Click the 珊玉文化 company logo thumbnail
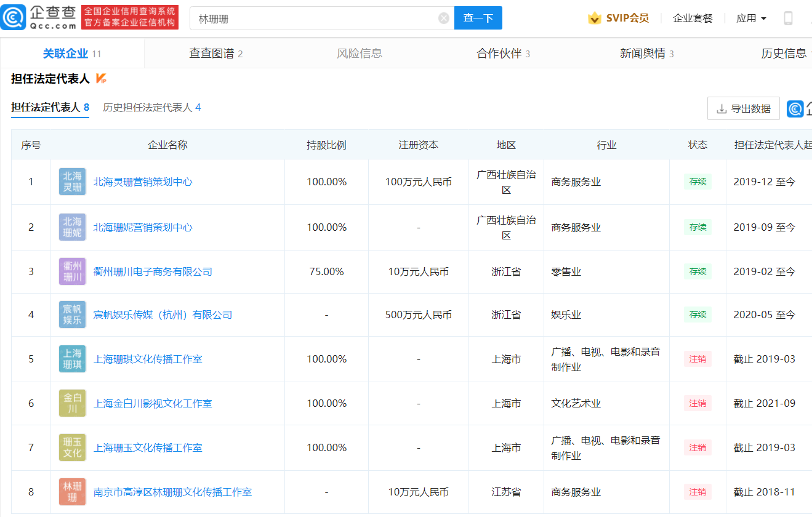This screenshot has height=517, width=812. (x=73, y=447)
